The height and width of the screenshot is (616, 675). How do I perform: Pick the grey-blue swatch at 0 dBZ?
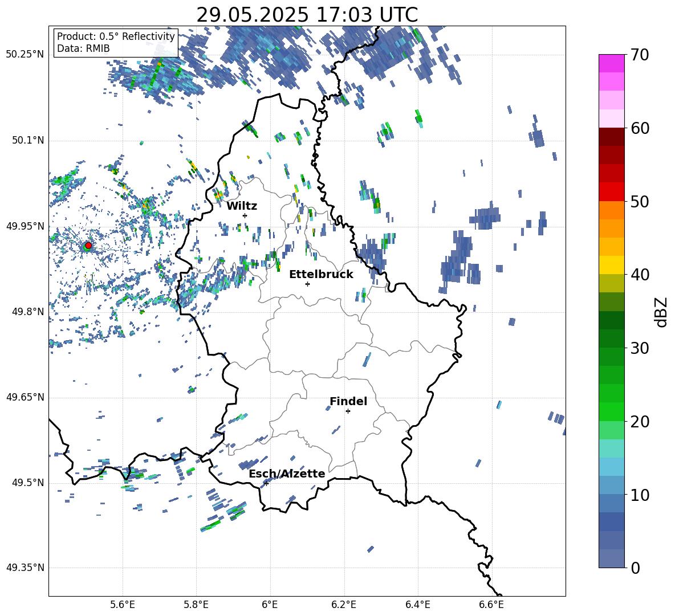(x=612, y=558)
